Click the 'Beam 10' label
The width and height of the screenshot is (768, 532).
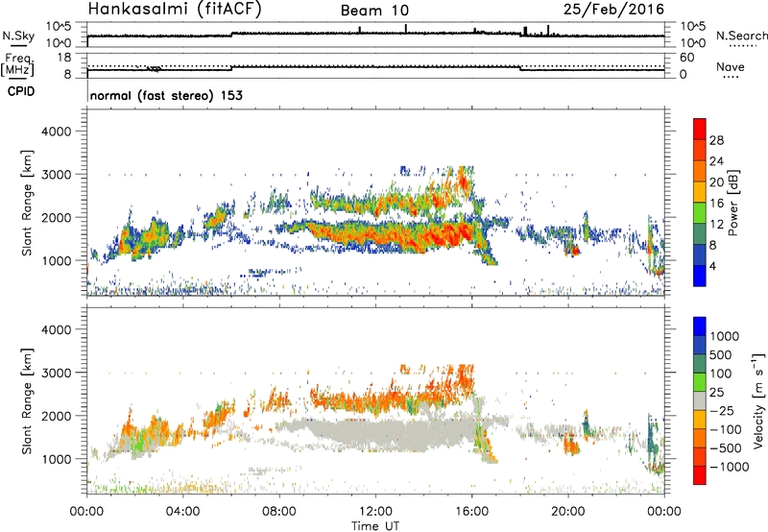(374, 11)
